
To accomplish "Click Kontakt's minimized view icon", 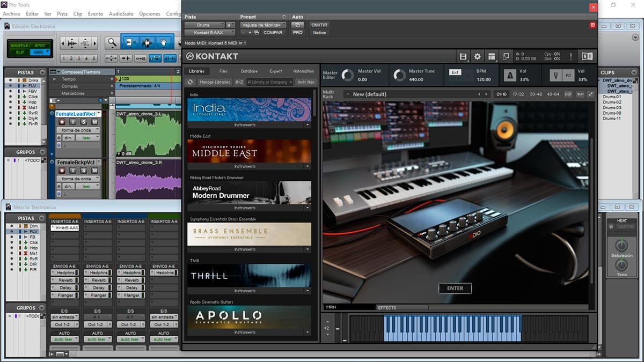I will pos(506,56).
